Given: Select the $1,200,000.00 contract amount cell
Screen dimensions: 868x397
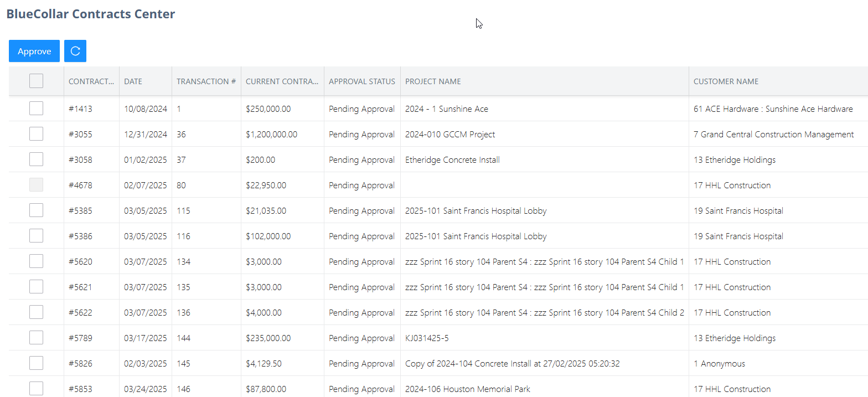Looking at the screenshot, I should [x=271, y=135].
